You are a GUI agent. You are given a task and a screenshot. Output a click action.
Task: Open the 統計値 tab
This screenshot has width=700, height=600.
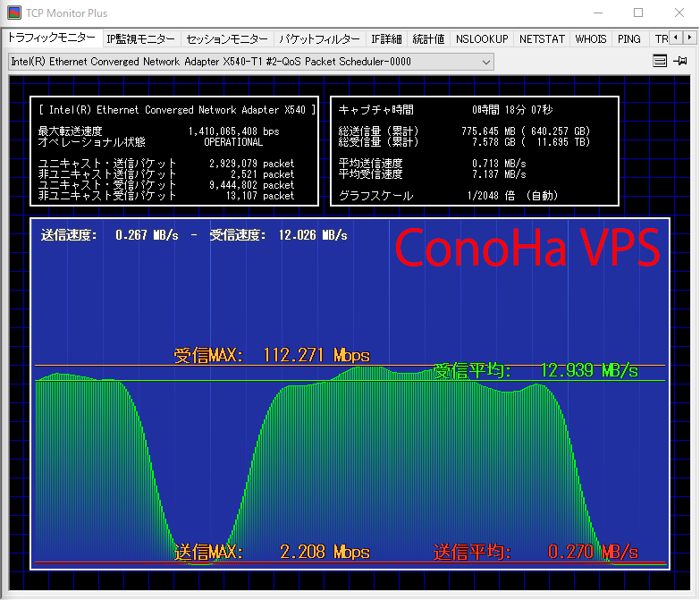point(428,39)
